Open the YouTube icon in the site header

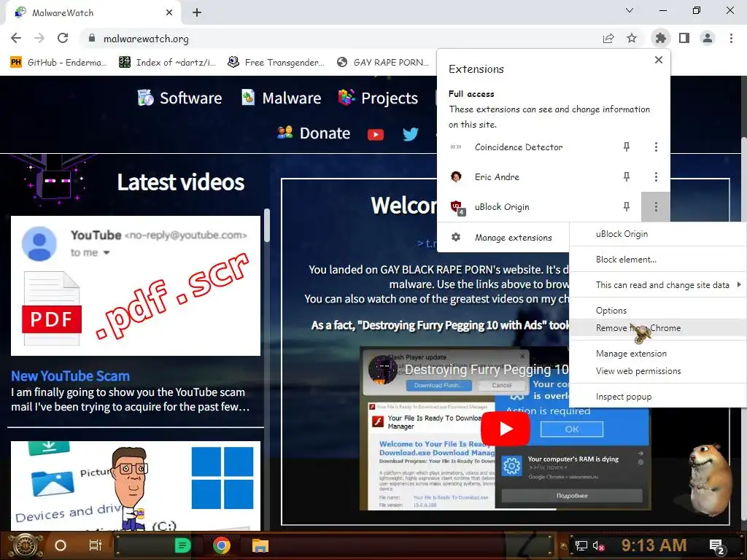tap(376, 134)
